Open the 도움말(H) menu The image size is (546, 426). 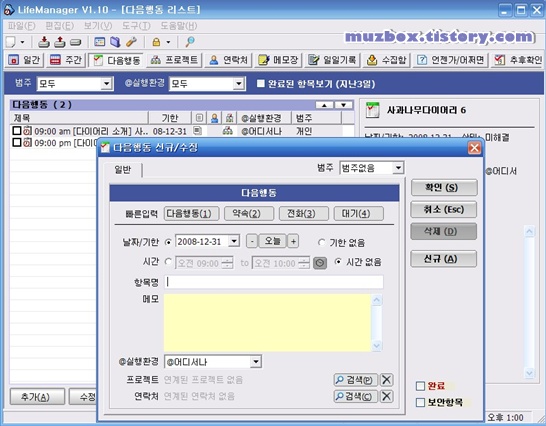point(179,26)
